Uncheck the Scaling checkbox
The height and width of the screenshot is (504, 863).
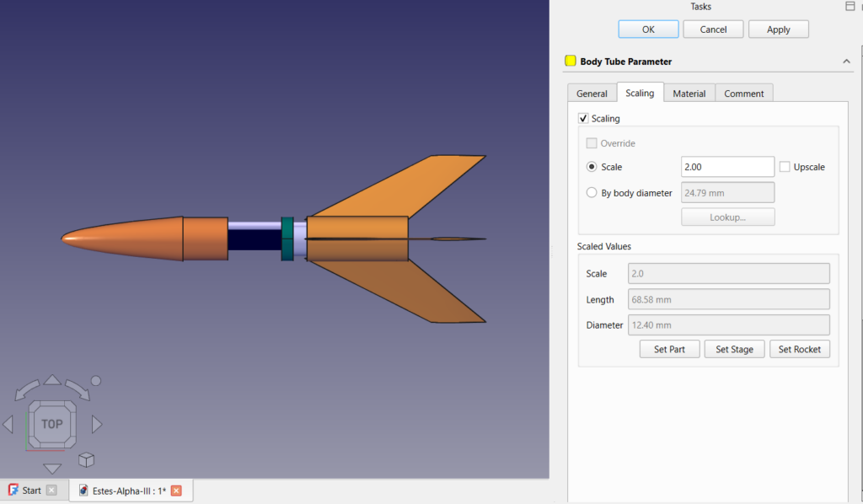pyautogui.click(x=583, y=119)
